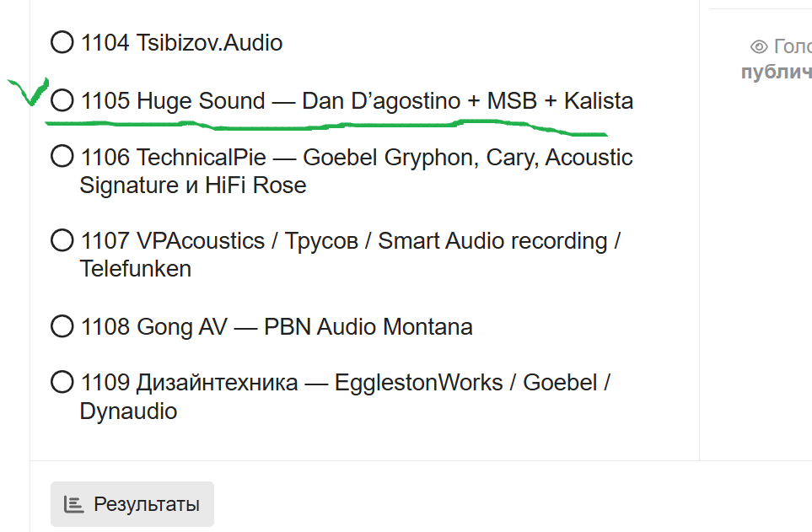This screenshot has width=812, height=532.
Task: Choose the 1105 Huge Sound radio button
Action: point(62,101)
